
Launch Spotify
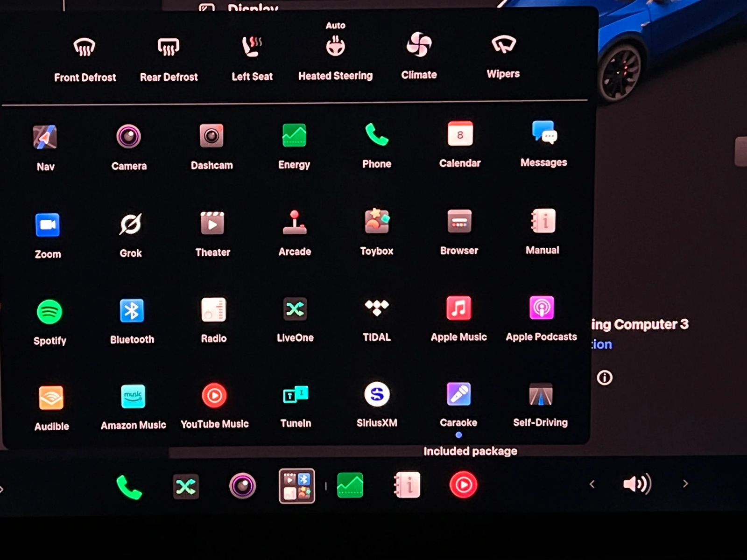point(49,312)
